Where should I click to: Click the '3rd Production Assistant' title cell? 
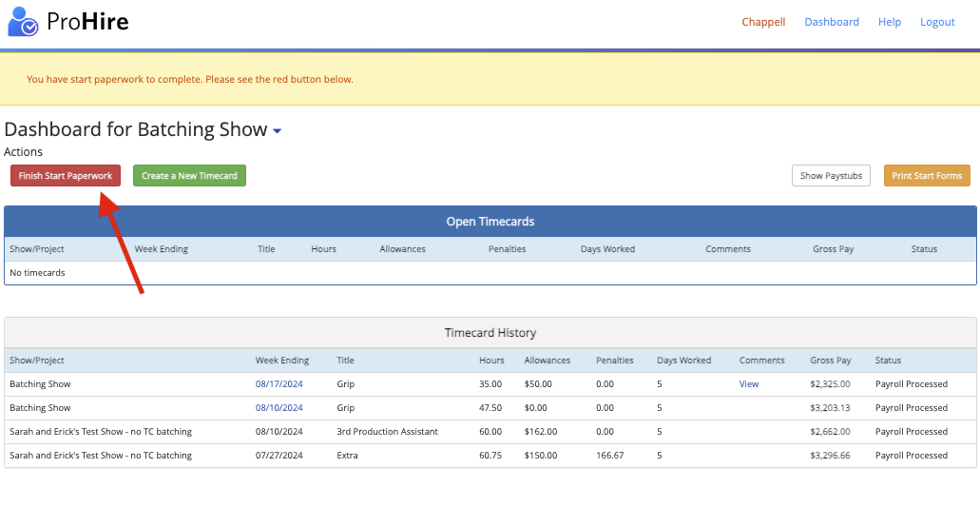pos(388,431)
